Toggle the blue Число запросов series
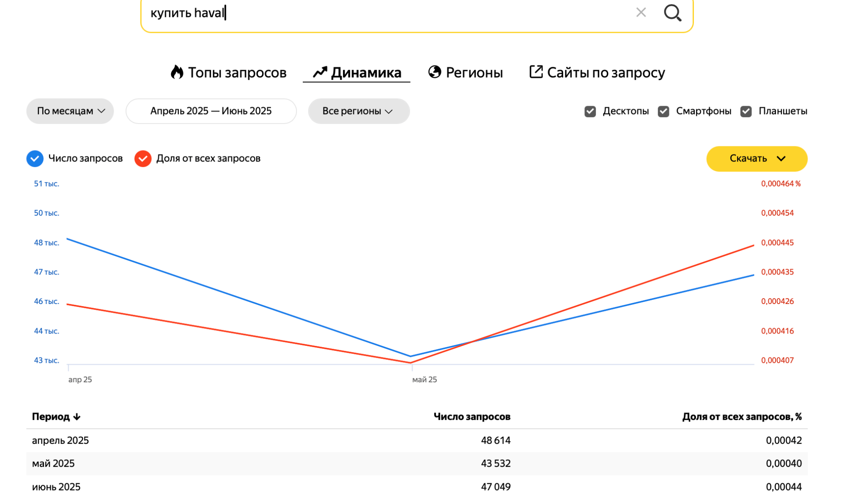The height and width of the screenshot is (504, 866). (x=35, y=159)
